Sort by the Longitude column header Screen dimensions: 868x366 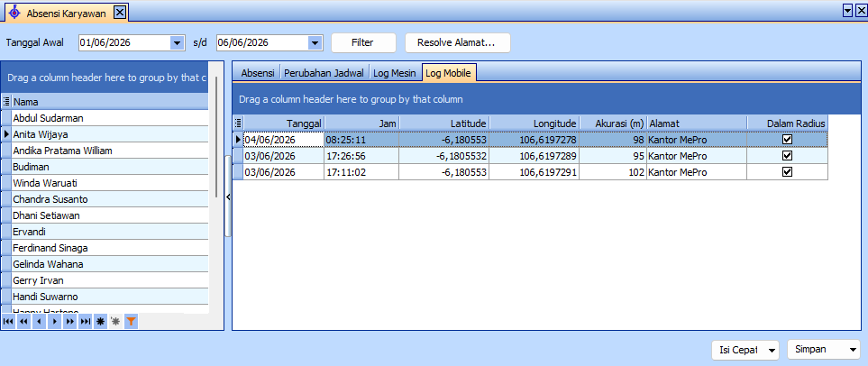[x=535, y=123]
